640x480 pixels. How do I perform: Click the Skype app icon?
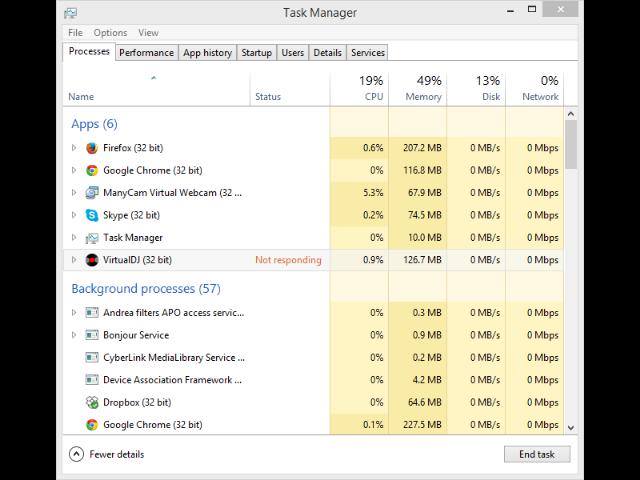92,215
